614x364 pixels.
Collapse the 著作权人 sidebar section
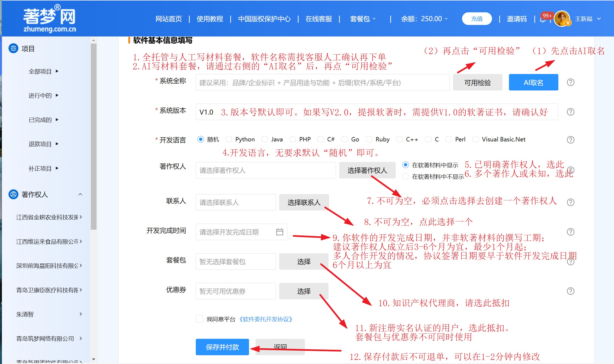(x=80, y=194)
